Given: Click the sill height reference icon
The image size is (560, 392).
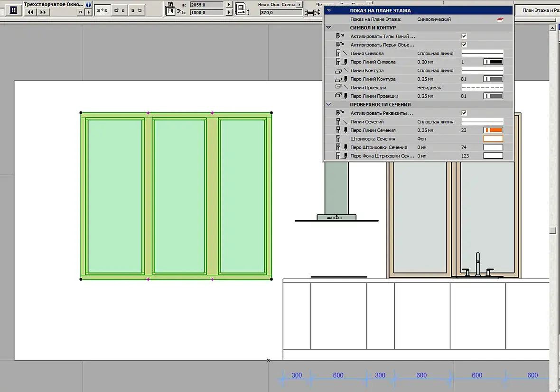Looking at the screenshot, I should click(241, 9).
